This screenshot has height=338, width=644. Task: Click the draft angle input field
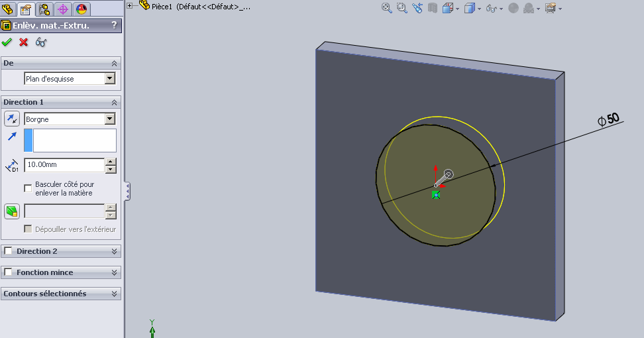(x=64, y=211)
